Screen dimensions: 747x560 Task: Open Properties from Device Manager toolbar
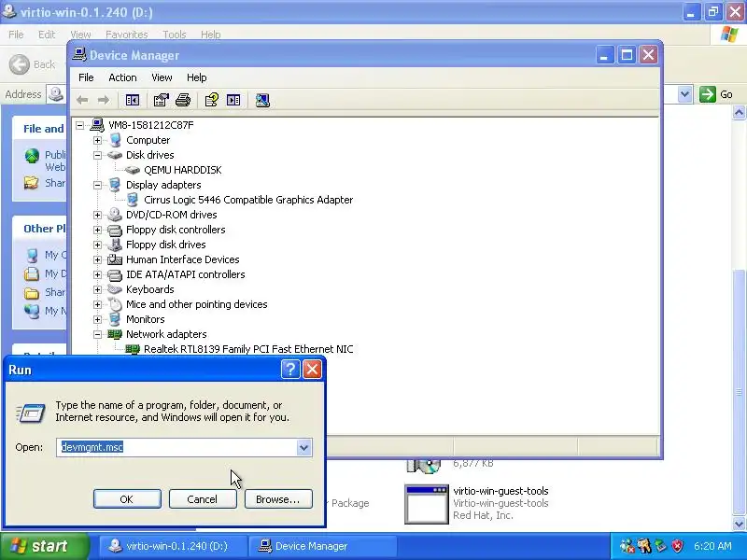tap(161, 100)
